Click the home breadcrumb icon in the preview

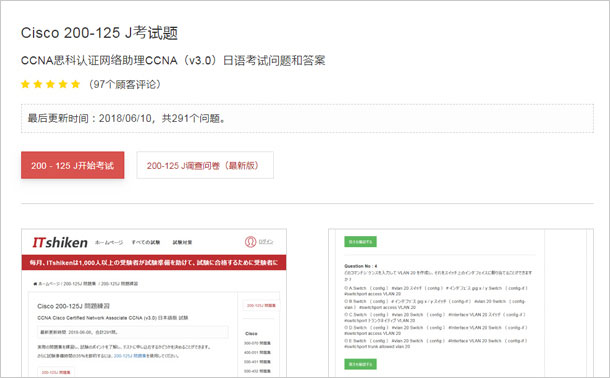35,284
